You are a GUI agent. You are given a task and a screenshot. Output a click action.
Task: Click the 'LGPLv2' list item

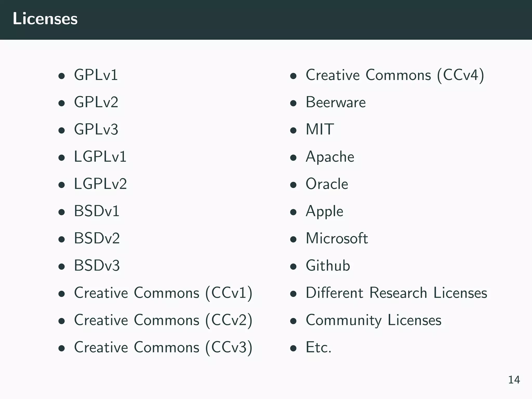[101, 184]
